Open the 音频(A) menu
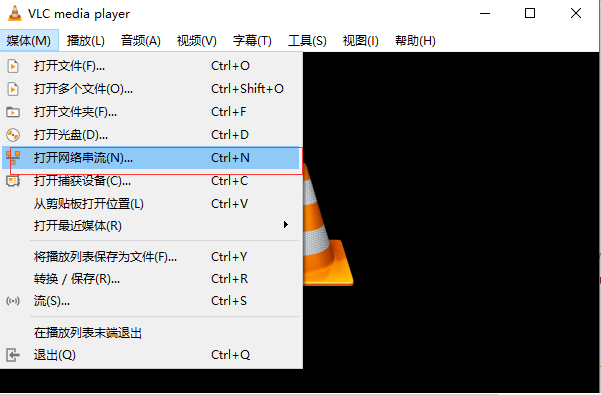Image resolution: width=601 pixels, height=395 pixels. [x=141, y=41]
